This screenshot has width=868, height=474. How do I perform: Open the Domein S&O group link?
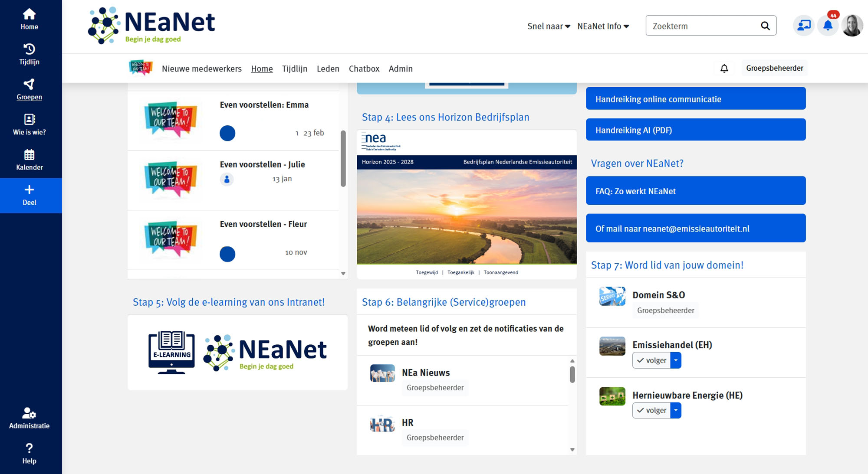point(659,295)
